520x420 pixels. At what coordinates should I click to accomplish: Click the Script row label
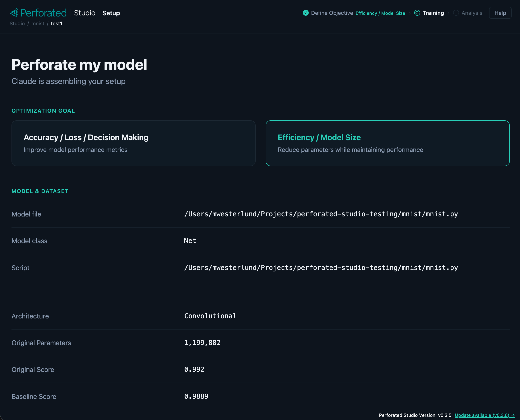(x=20, y=268)
